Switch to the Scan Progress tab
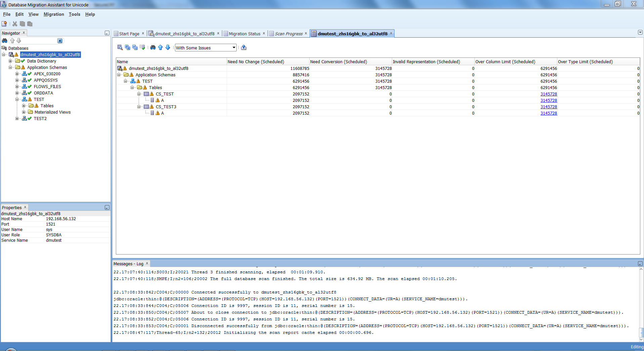Viewport: 644px width, 351px height. point(289,34)
